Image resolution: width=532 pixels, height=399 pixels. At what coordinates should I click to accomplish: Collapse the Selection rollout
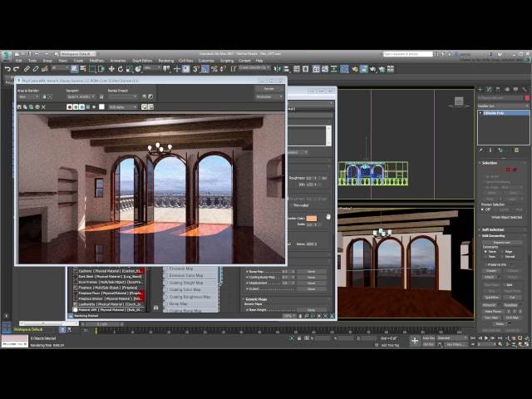[x=489, y=163]
